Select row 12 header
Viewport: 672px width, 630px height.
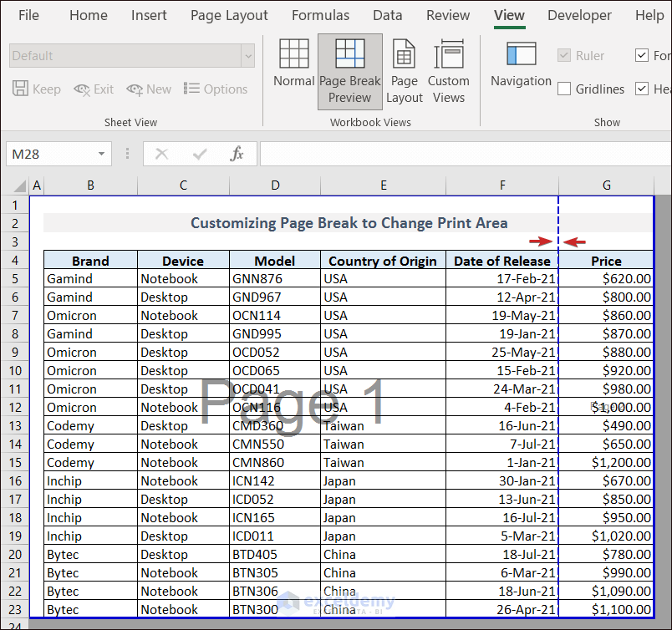pos(14,408)
